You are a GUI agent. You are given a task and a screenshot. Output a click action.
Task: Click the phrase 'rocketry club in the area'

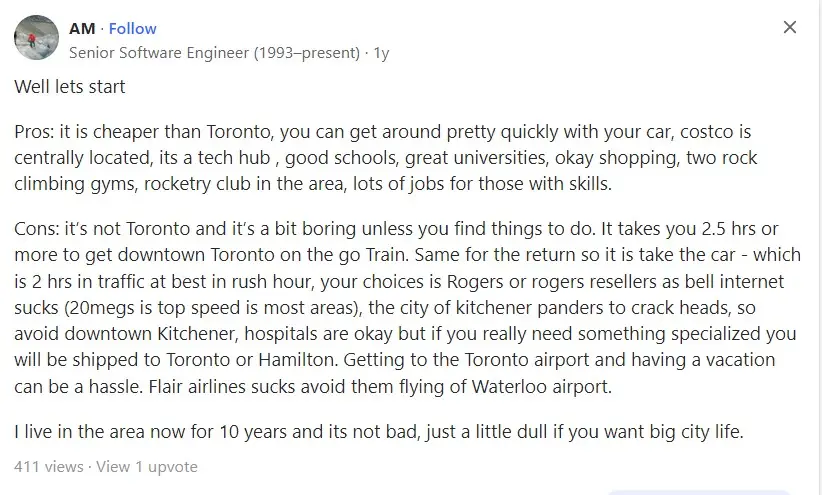pos(245,184)
